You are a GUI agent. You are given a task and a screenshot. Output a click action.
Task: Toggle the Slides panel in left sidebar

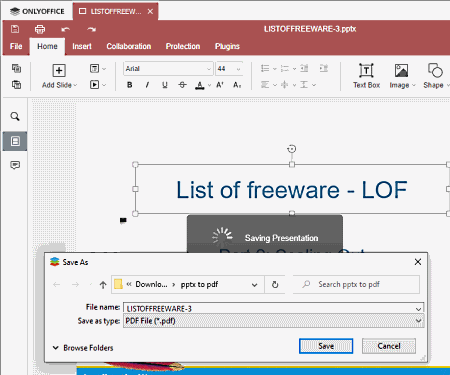tap(15, 141)
